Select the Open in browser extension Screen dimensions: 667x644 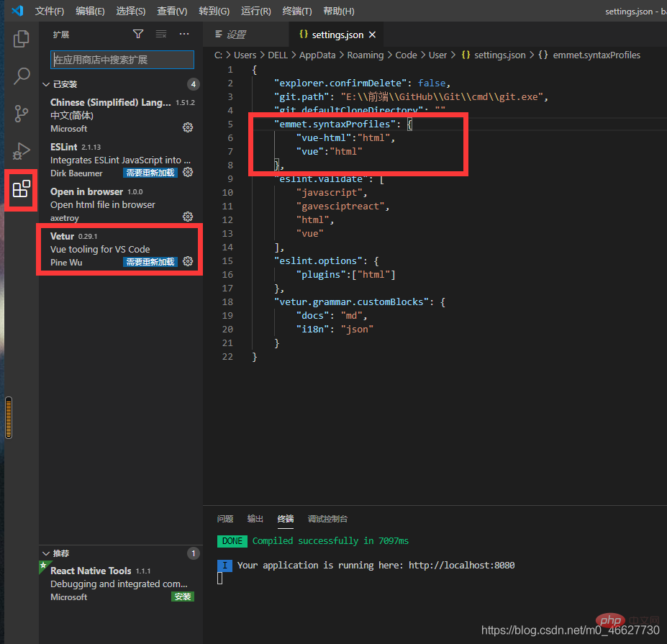tap(121, 204)
